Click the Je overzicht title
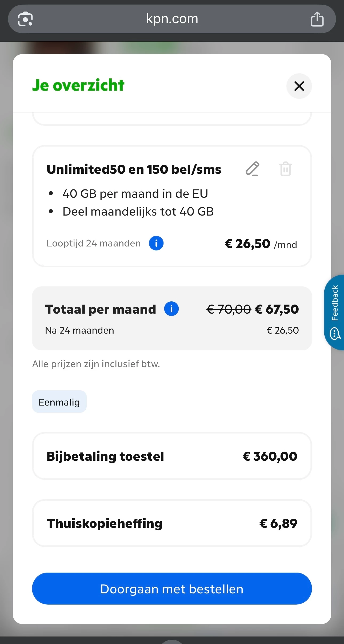344x644 pixels. pyautogui.click(x=78, y=86)
